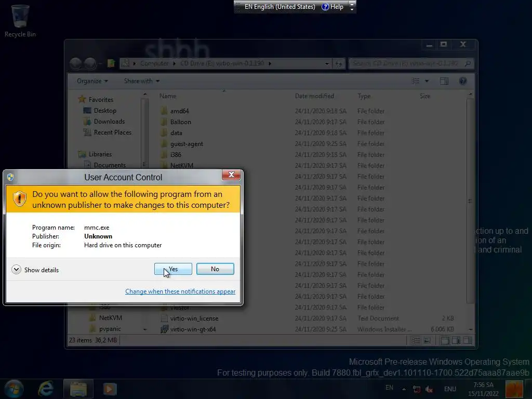Select Downloads in navigation pane

click(109, 121)
